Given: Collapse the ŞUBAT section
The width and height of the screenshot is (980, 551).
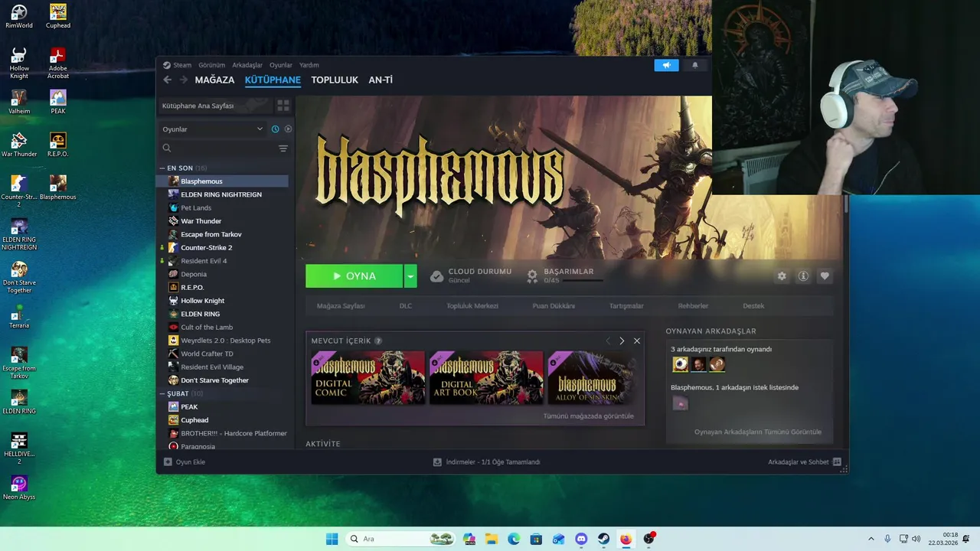Looking at the screenshot, I should [162, 393].
